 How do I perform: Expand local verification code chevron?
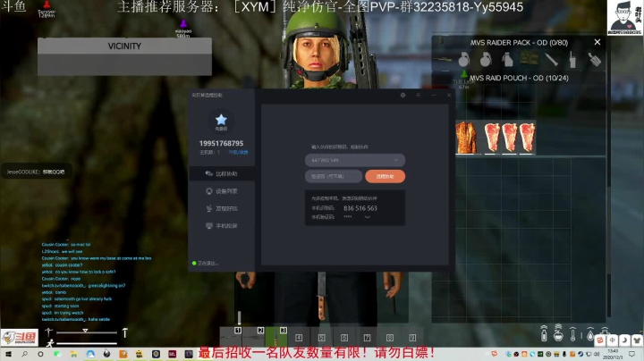point(368,217)
